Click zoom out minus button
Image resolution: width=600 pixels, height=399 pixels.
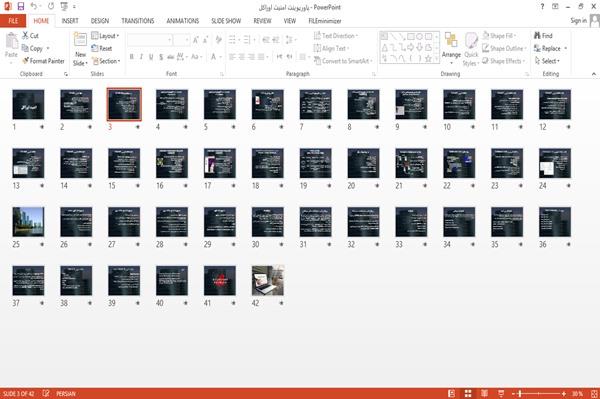[514, 393]
